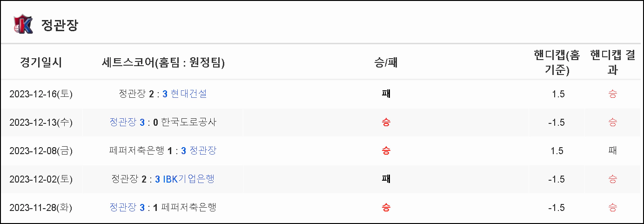Open the IBK기업은행 team link
This screenshot has height=224, width=644.
point(188,179)
